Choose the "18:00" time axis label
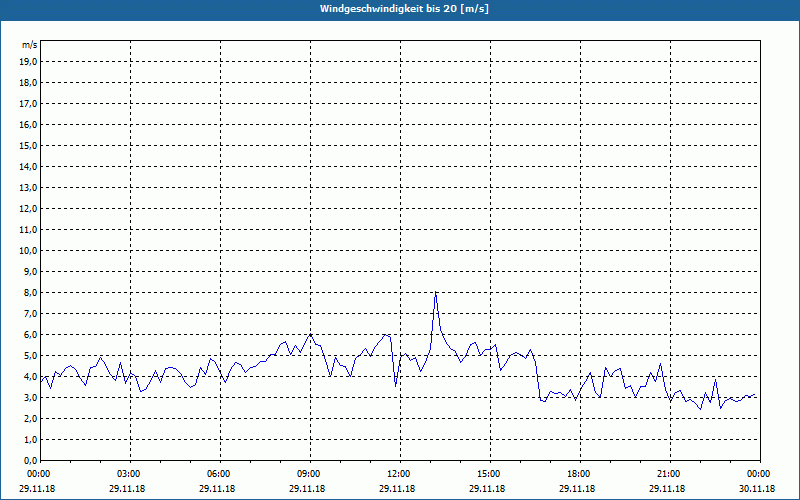The height and width of the screenshot is (500, 800). click(x=578, y=474)
